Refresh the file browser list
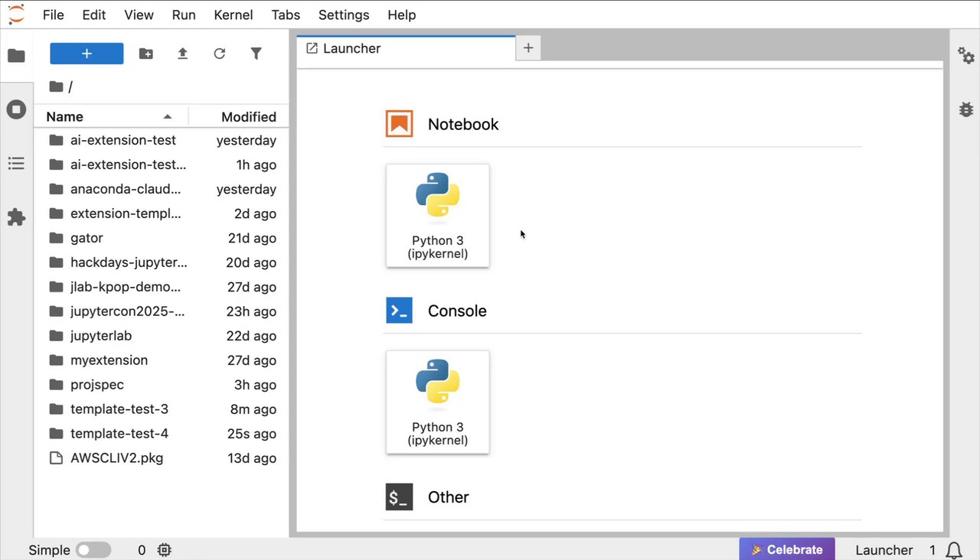This screenshot has width=980, height=560. (220, 54)
